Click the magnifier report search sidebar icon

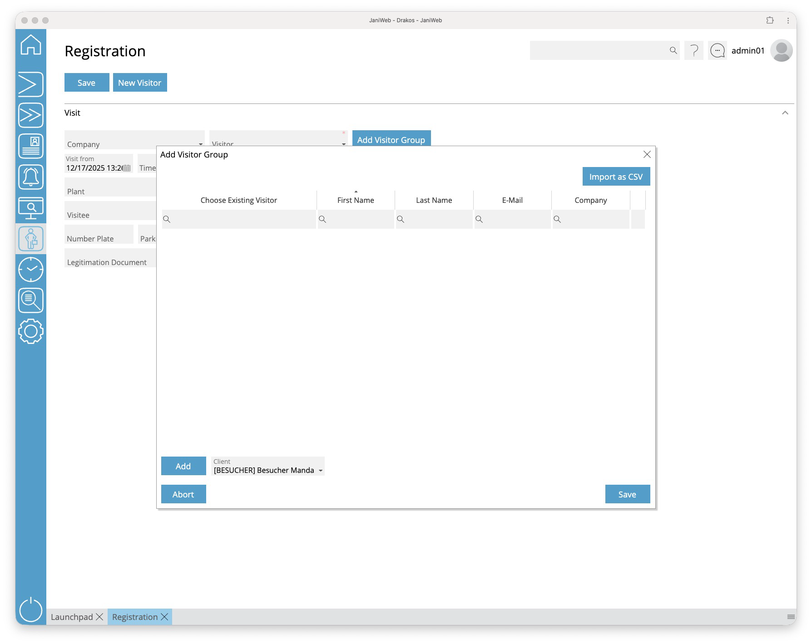pos(31,300)
